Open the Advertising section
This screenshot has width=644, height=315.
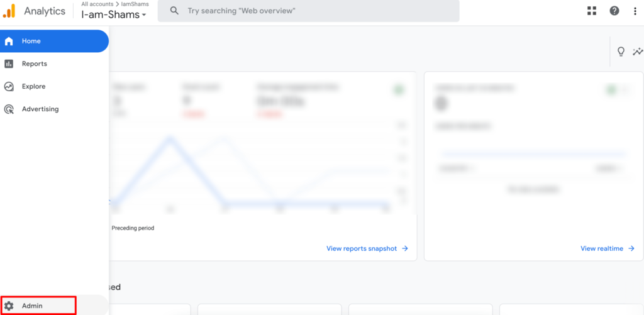(x=40, y=109)
